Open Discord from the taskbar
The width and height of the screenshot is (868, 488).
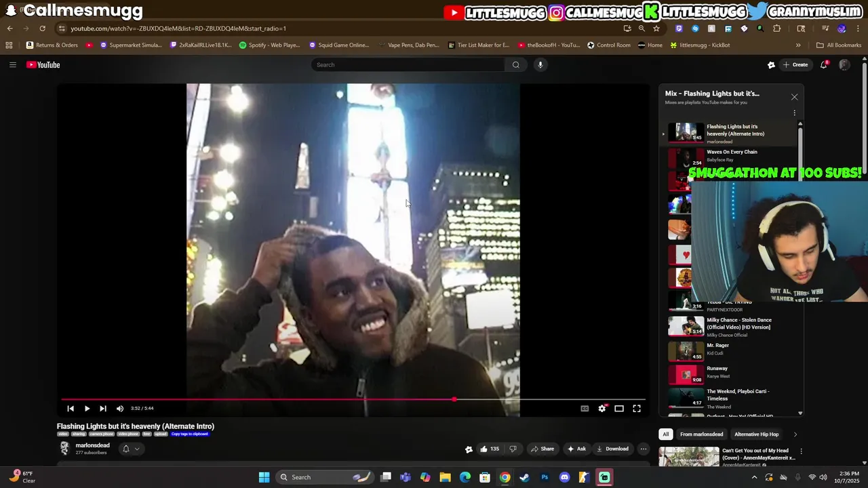[564, 477]
